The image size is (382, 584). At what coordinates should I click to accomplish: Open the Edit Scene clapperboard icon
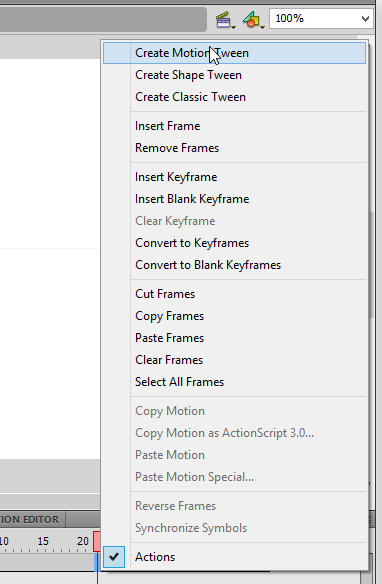(x=225, y=19)
